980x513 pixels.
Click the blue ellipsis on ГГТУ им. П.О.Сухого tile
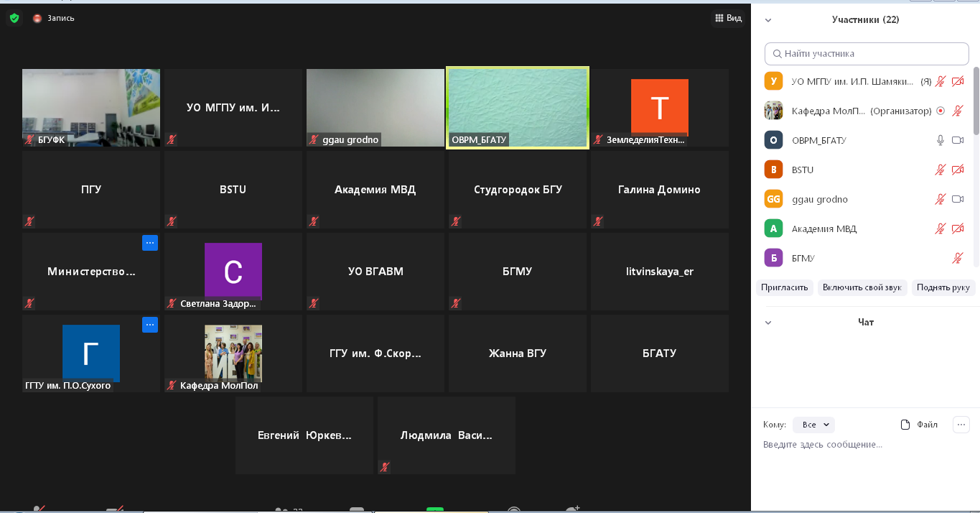pos(149,325)
